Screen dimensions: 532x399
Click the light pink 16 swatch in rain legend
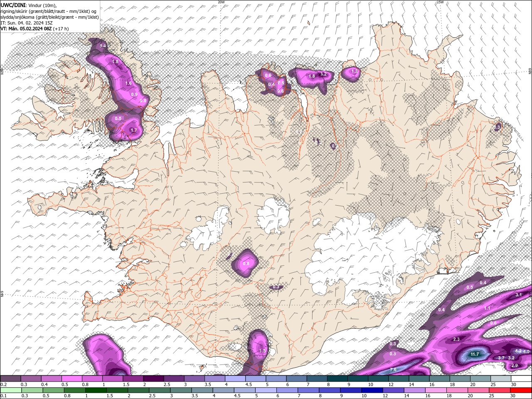click(436, 390)
